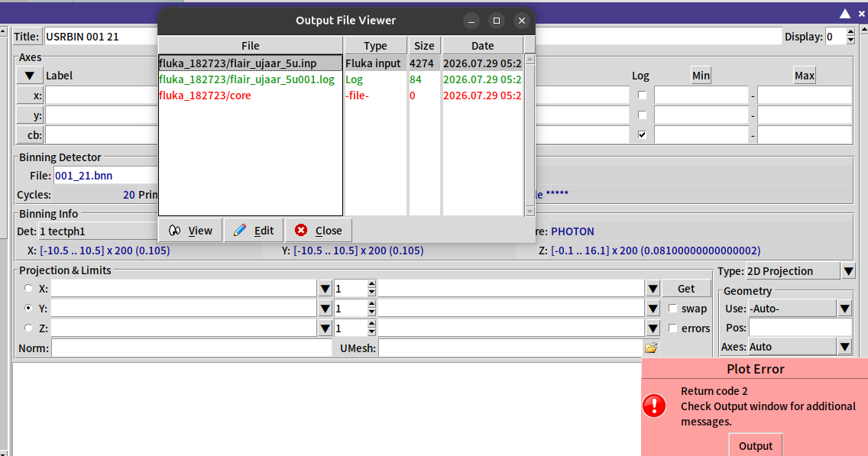Click the Binning Detector File field
868x456 pixels.
[x=105, y=176]
